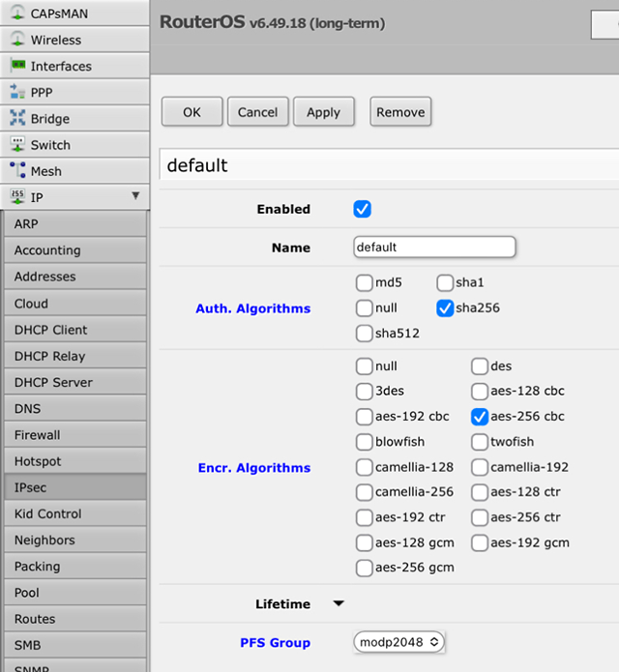
Task: Go to Addresses submenu
Action: tap(75, 277)
